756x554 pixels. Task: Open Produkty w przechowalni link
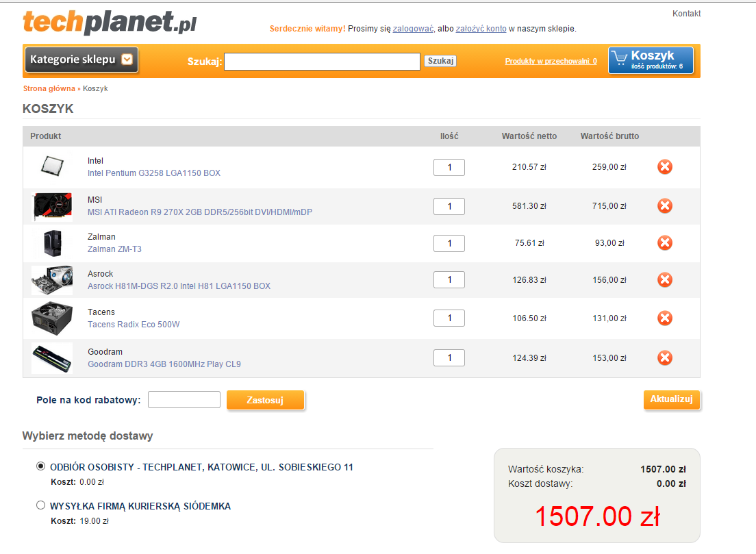551,61
